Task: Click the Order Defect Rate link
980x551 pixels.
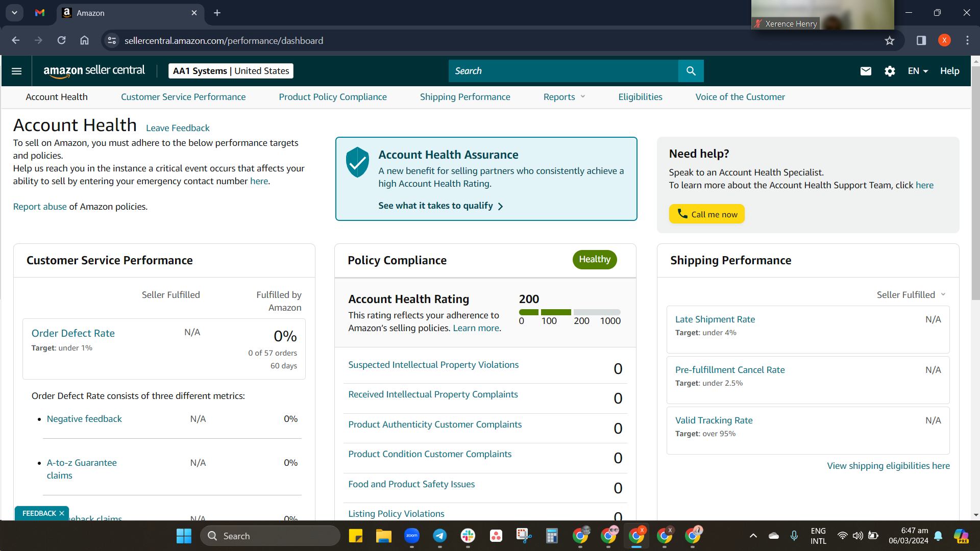Action: click(x=73, y=333)
